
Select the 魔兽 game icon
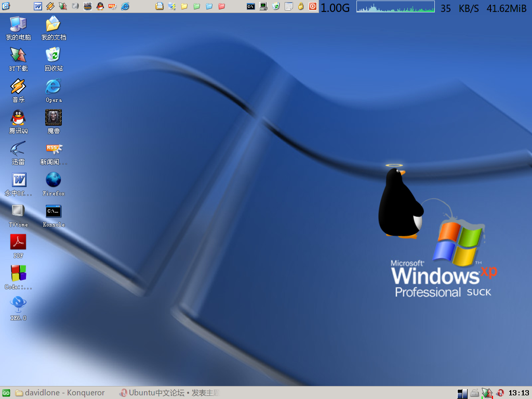54,122
